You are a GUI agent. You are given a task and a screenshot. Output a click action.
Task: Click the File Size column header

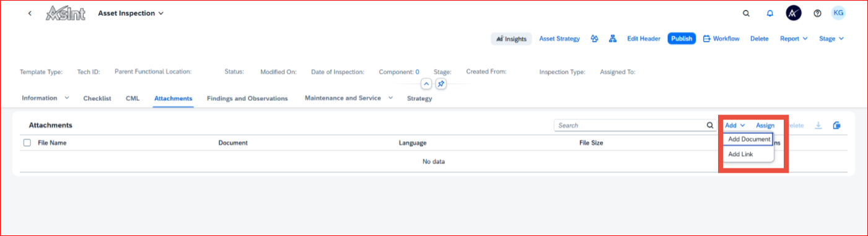pyautogui.click(x=591, y=142)
